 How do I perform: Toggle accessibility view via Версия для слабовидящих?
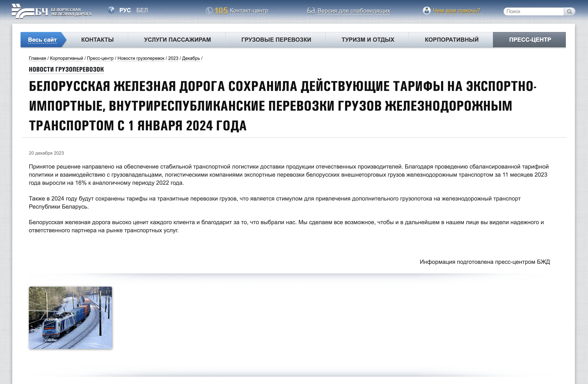click(354, 11)
